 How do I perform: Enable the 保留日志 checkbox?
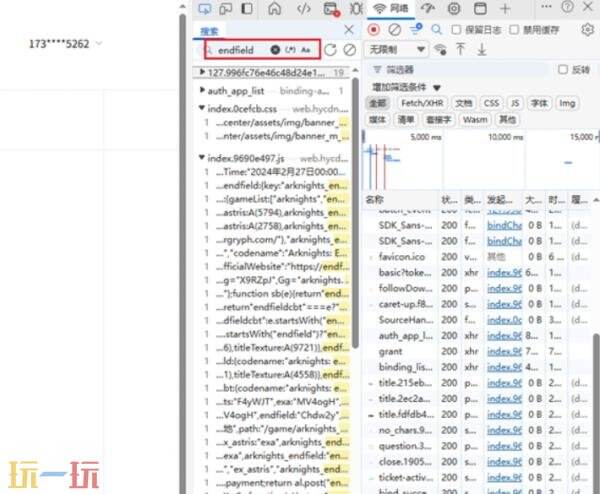point(456,29)
